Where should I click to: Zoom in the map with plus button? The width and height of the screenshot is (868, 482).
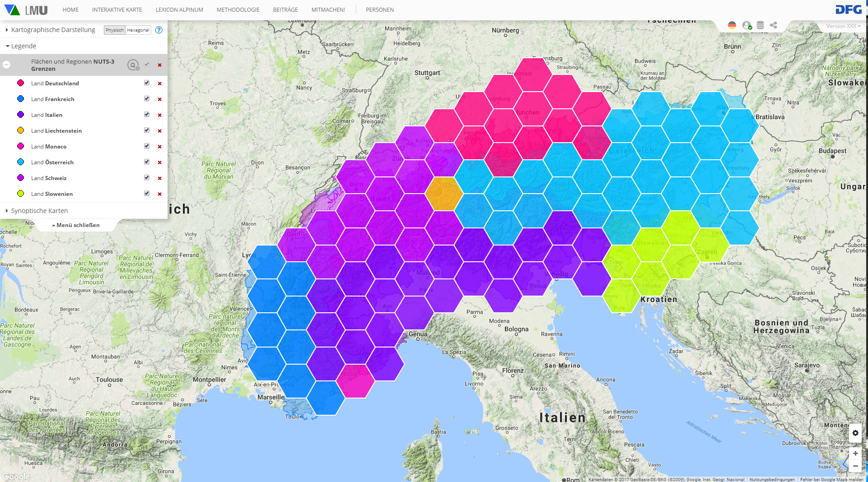[x=855, y=453]
